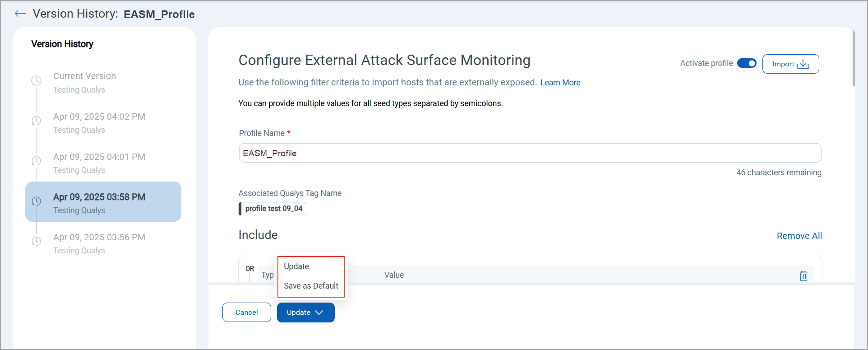Click the download icon on Import button
Viewport: 868px width, 350px height.
pos(803,64)
